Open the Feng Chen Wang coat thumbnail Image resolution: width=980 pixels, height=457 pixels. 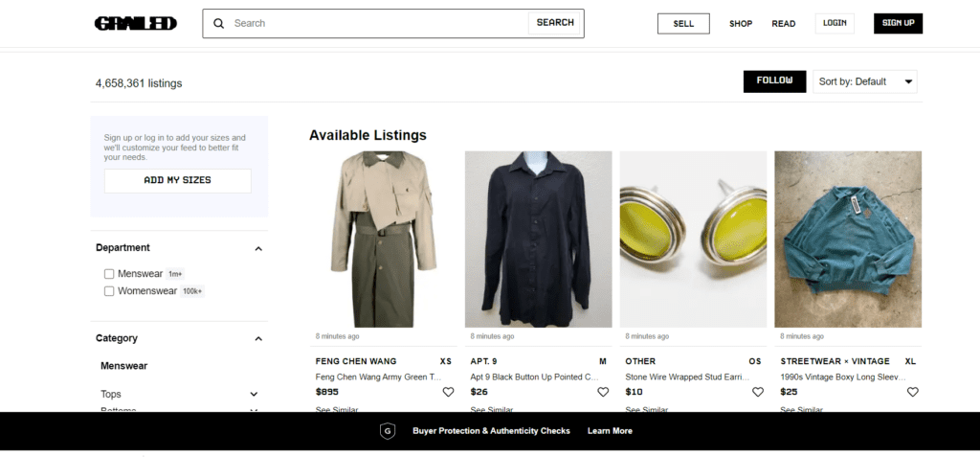(x=383, y=240)
